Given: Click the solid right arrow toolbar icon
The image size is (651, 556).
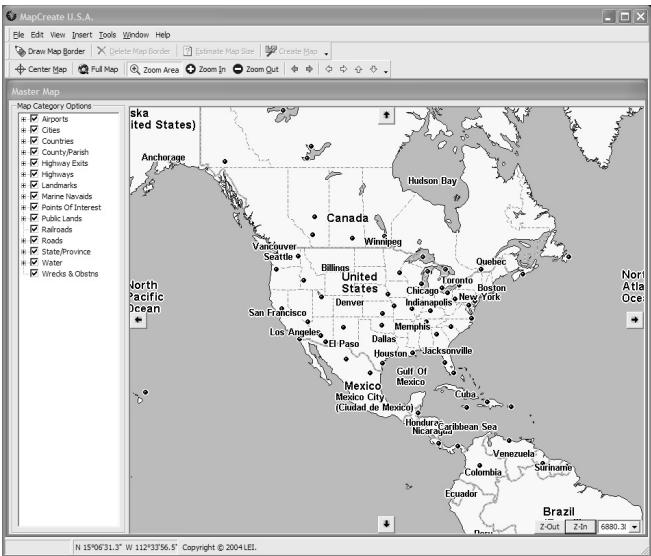Looking at the screenshot, I should click(x=309, y=69).
